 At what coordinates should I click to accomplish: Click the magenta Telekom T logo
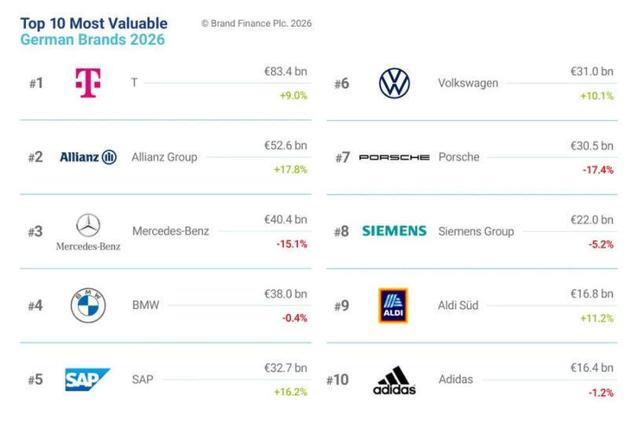coord(88,83)
